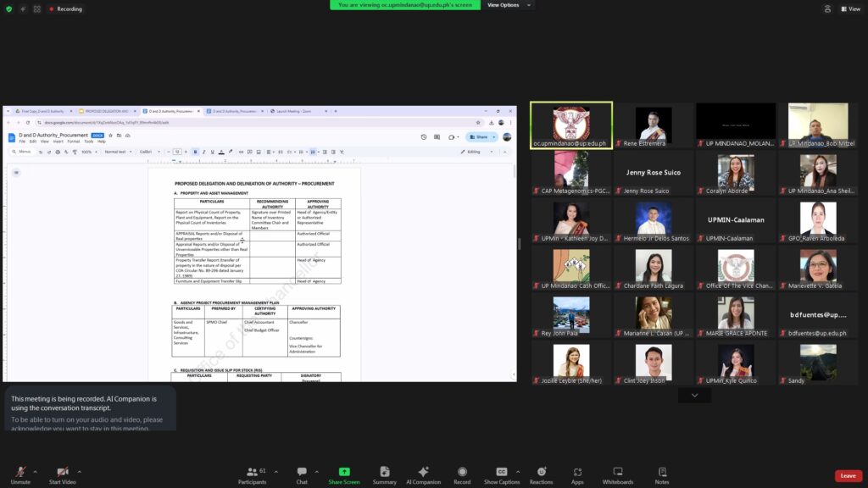The width and height of the screenshot is (868, 488).
Task: Decrease font size with minus button
Action: [169, 152]
